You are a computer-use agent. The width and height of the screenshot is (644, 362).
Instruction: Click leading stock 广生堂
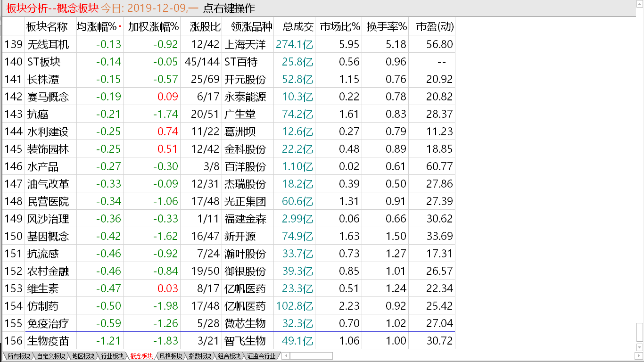click(240, 114)
